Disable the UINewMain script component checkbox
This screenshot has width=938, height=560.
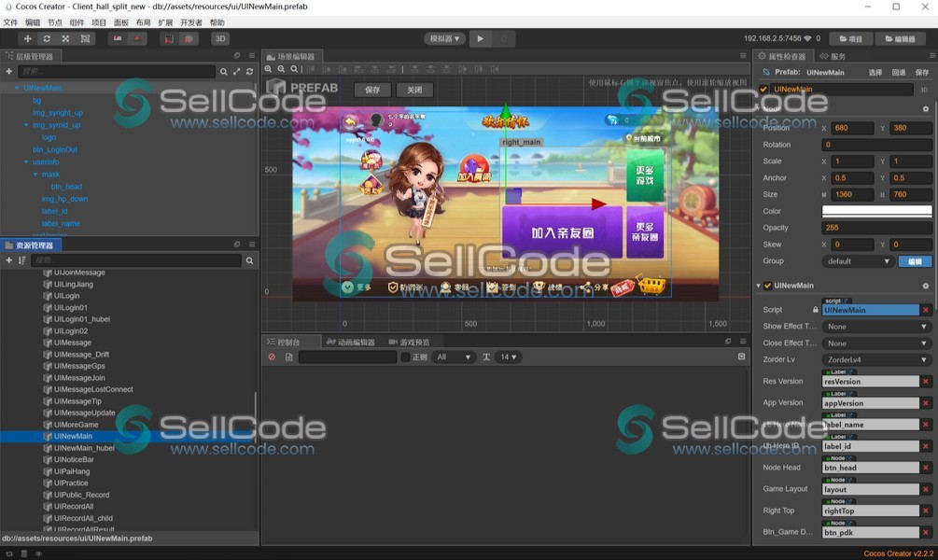point(768,286)
